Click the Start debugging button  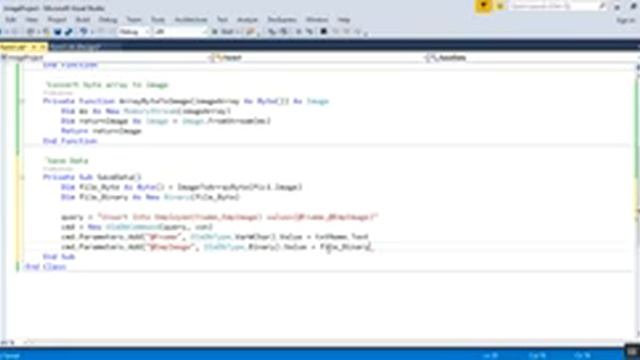224,32
